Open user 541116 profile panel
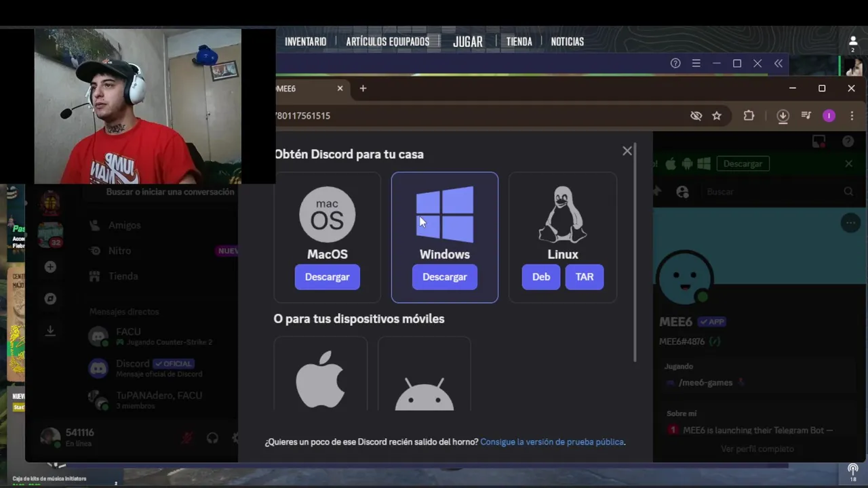Viewport: 868px width, 488px height. pos(68,437)
